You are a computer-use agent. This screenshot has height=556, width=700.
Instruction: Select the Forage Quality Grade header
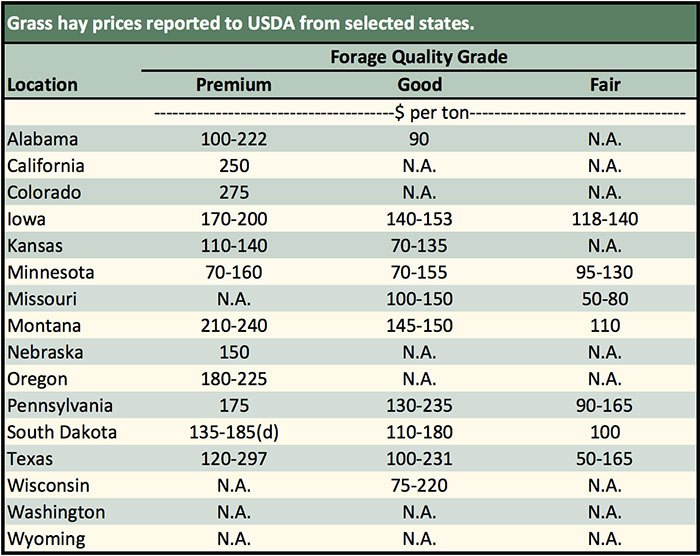click(419, 57)
